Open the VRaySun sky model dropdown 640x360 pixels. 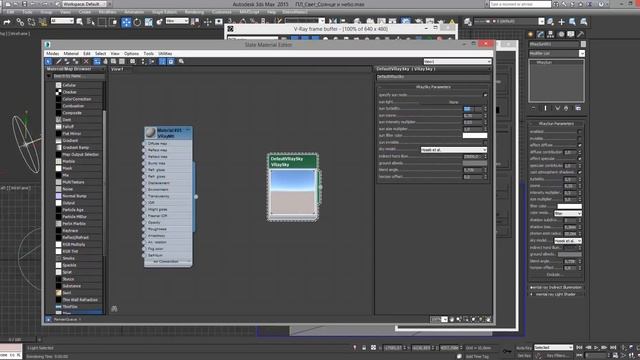click(568, 241)
